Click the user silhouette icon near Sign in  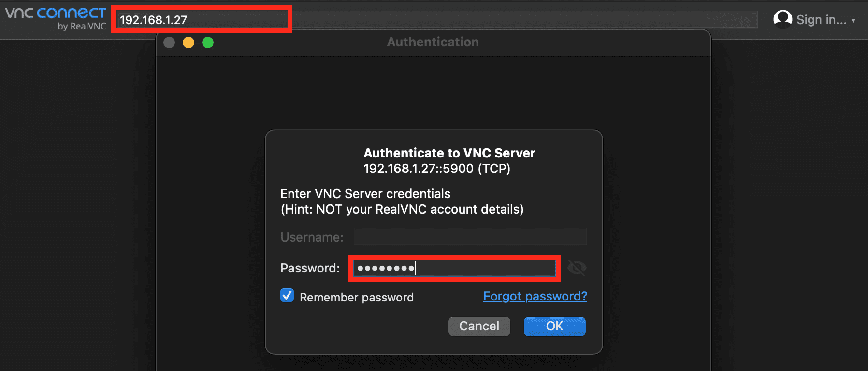[783, 19]
